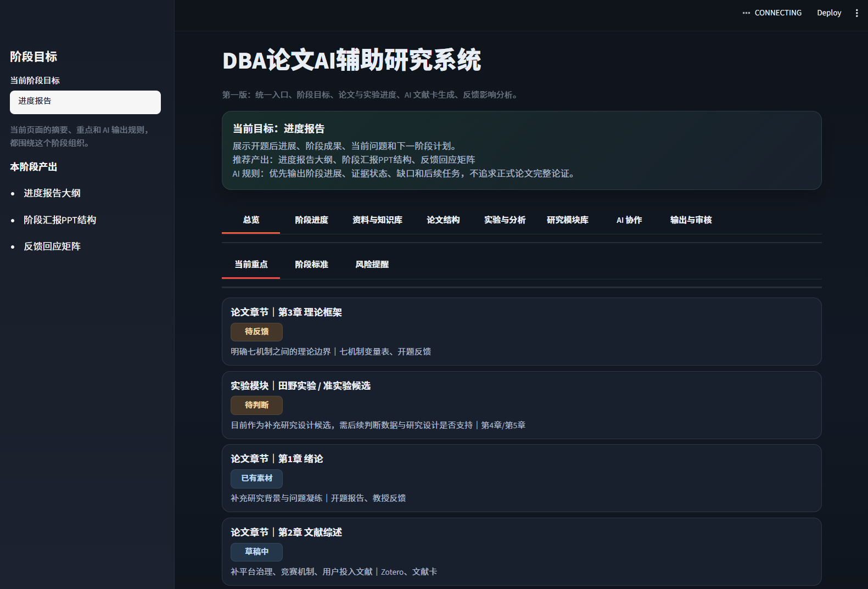
Task: Click the 当前目标：进度报告 banner heading
Action: pos(278,129)
